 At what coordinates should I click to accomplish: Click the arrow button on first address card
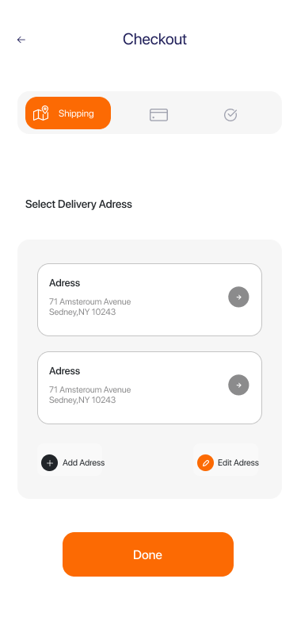pyautogui.click(x=238, y=297)
